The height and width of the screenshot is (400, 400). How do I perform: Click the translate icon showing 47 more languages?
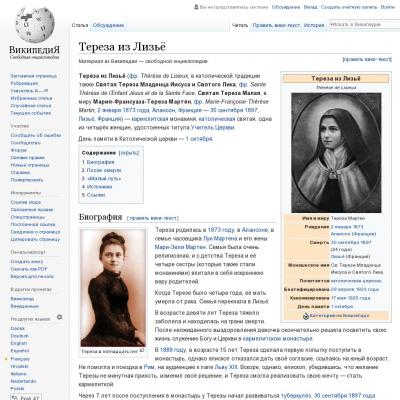[x=14, y=398]
